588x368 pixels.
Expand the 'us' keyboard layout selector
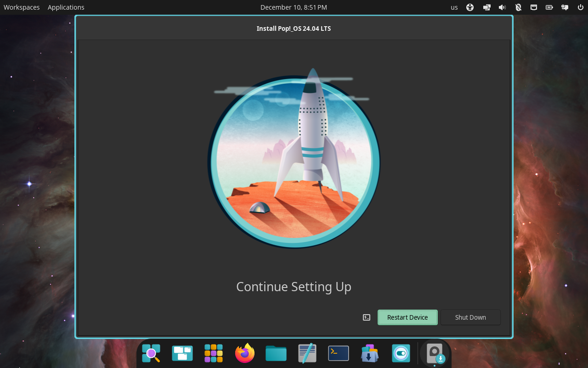pyautogui.click(x=454, y=7)
